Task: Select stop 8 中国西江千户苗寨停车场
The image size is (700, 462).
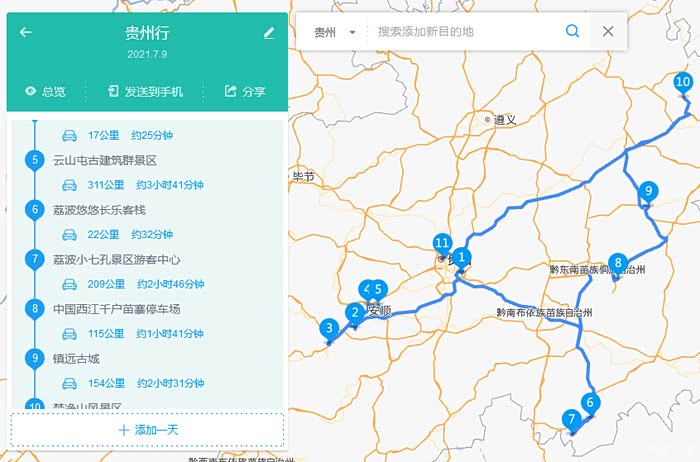Action: coord(117,309)
